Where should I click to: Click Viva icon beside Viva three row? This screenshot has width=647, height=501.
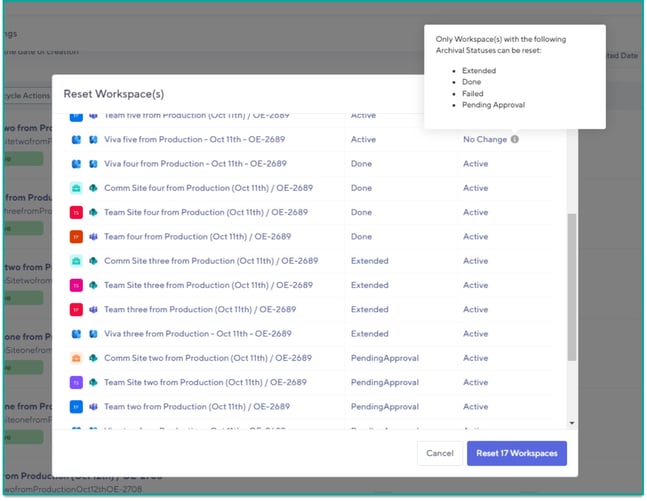93,334
